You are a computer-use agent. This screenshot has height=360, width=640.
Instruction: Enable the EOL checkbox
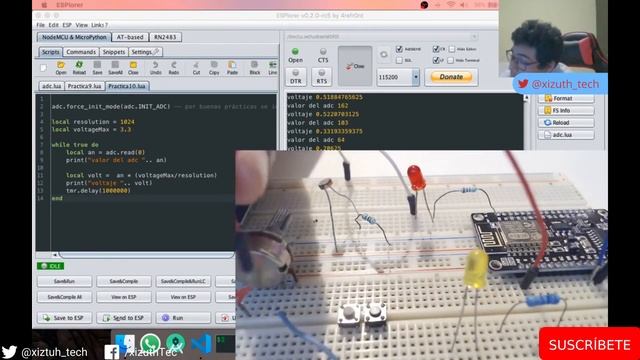pos(399,60)
